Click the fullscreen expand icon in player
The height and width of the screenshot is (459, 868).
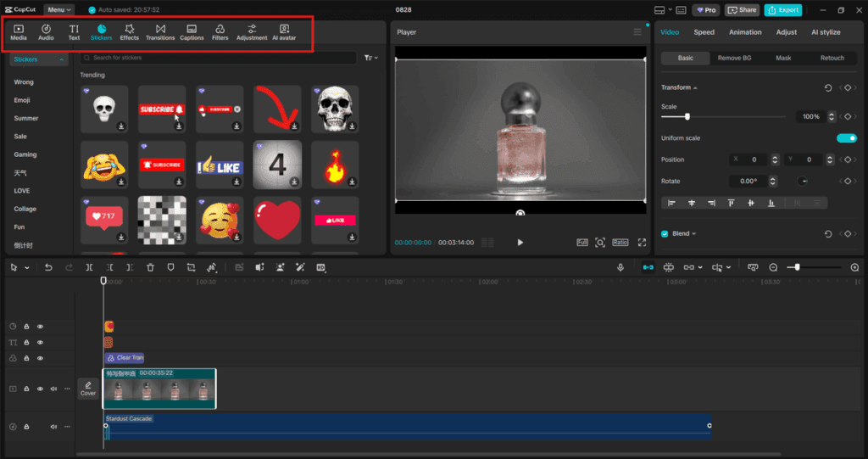[x=642, y=243]
